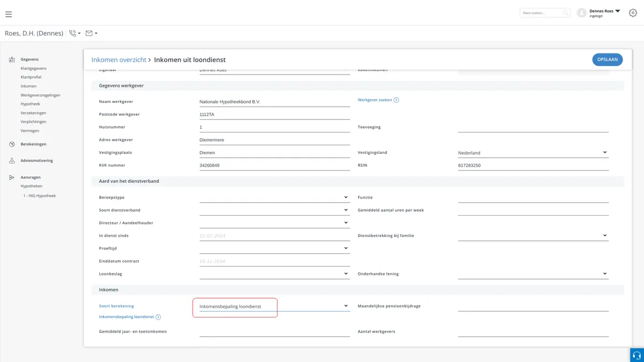The width and height of the screenshot is (644, 362).
Task: Click the email envelope icon
Action: (89, 33)
